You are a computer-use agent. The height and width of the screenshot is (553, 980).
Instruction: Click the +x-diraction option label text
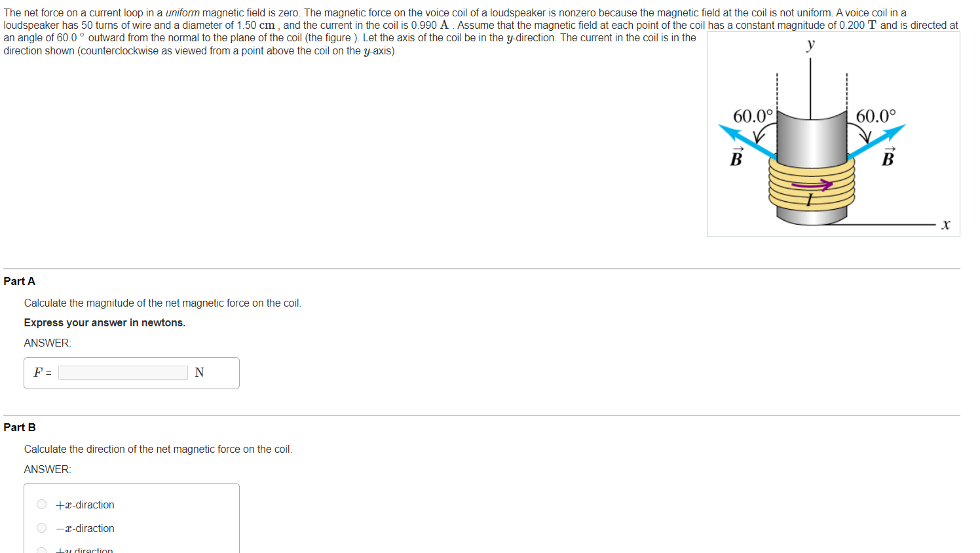(85, 505)
